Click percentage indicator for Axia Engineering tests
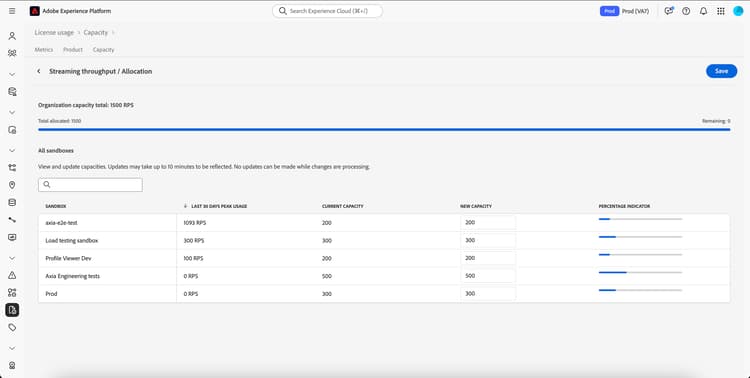 tap(640, 273)
